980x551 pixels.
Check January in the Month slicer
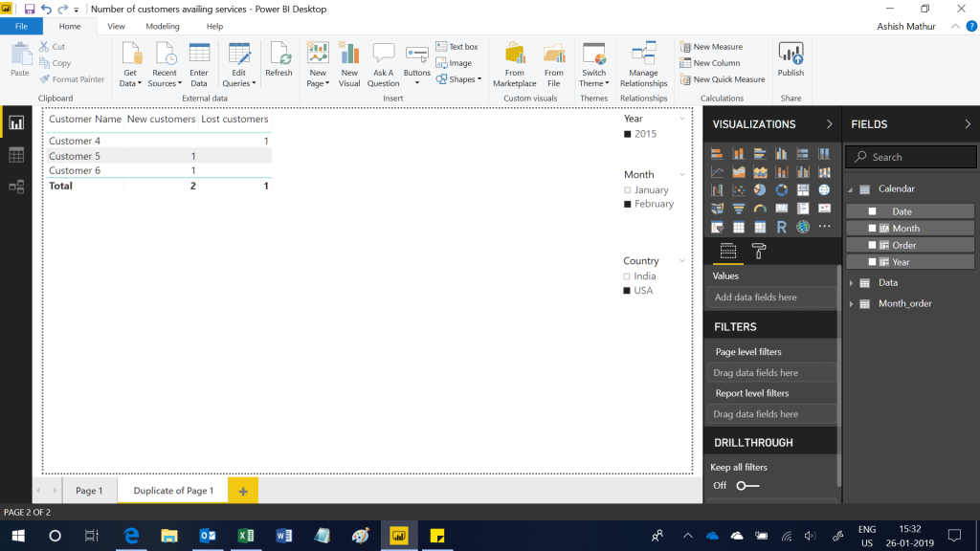click(628, 190)
